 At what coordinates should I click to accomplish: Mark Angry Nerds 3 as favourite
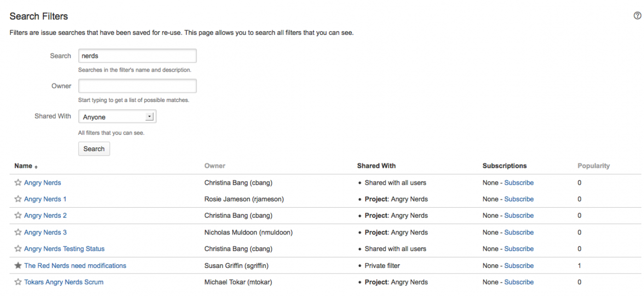(x=18, y=233)
